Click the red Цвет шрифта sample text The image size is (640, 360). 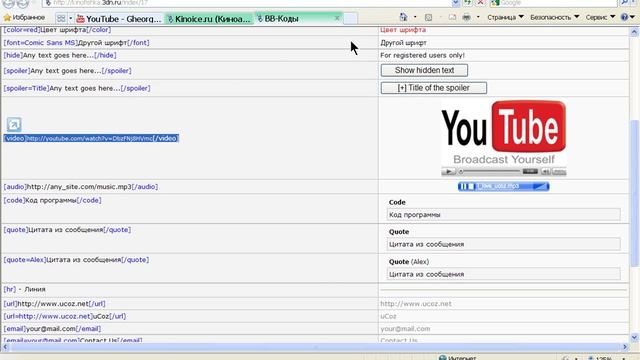[x=403, y=30]
